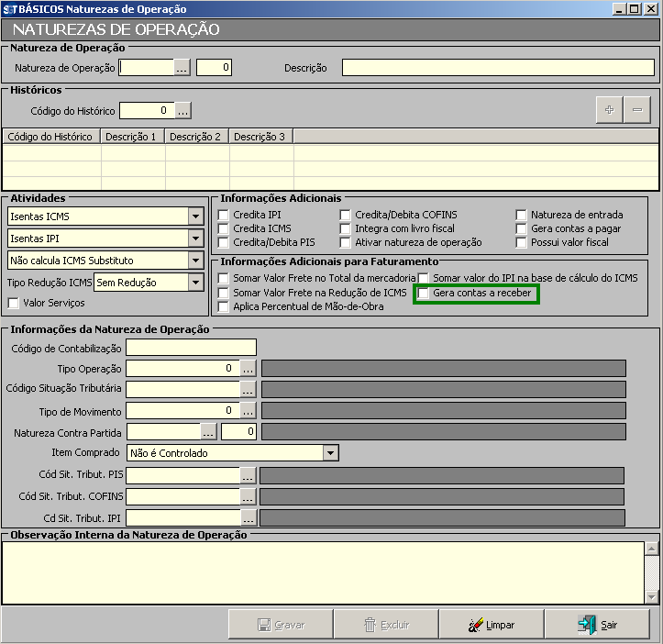The height and width of the screenshot is (644, 663).
Task: Open lookup button for Código do Histórico
Action: [x=182, y=111]
